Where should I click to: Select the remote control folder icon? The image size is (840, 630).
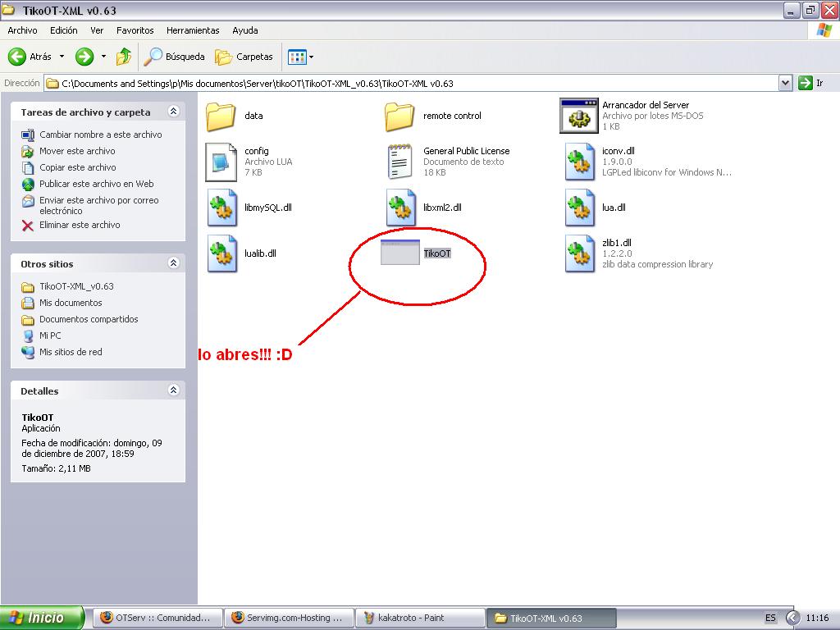[x=399, y=116]
